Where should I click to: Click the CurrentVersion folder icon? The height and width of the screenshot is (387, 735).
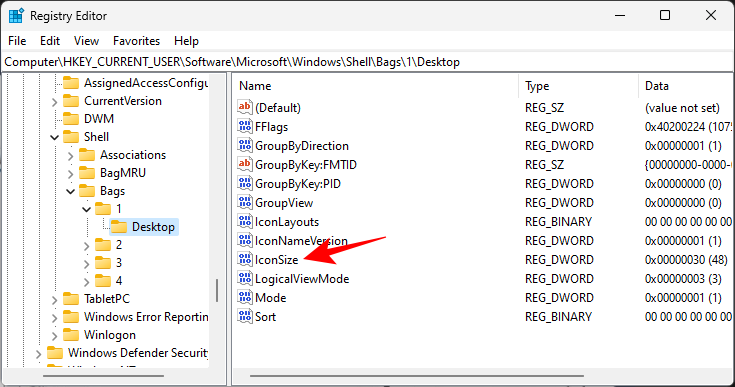tap(71, 101)
